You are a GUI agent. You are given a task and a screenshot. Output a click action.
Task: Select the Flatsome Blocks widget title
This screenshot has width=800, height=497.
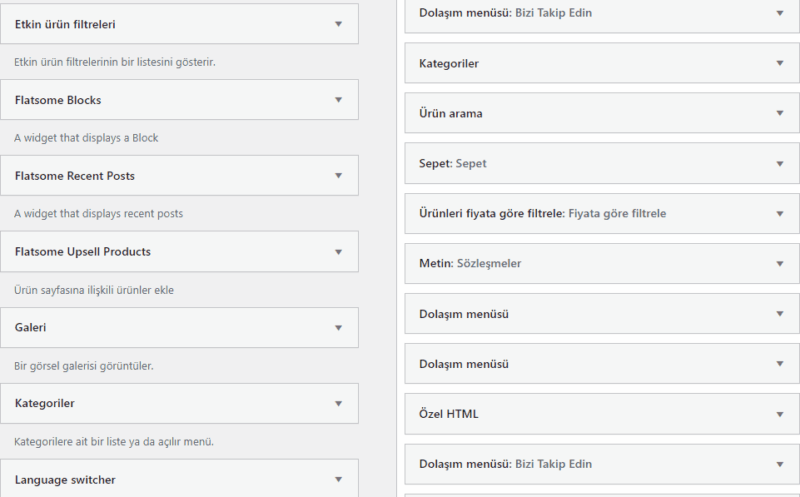click(58, 100)
